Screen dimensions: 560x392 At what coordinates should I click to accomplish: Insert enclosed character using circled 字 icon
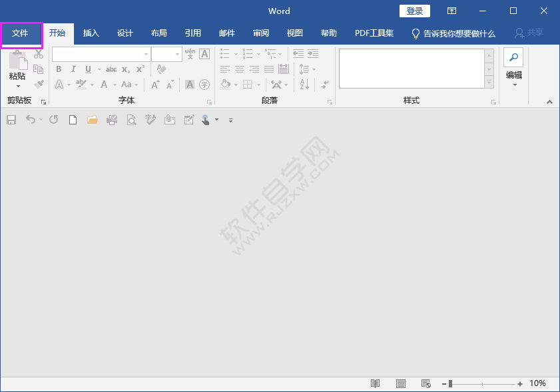pyautogui.click(x=204, y=85)
